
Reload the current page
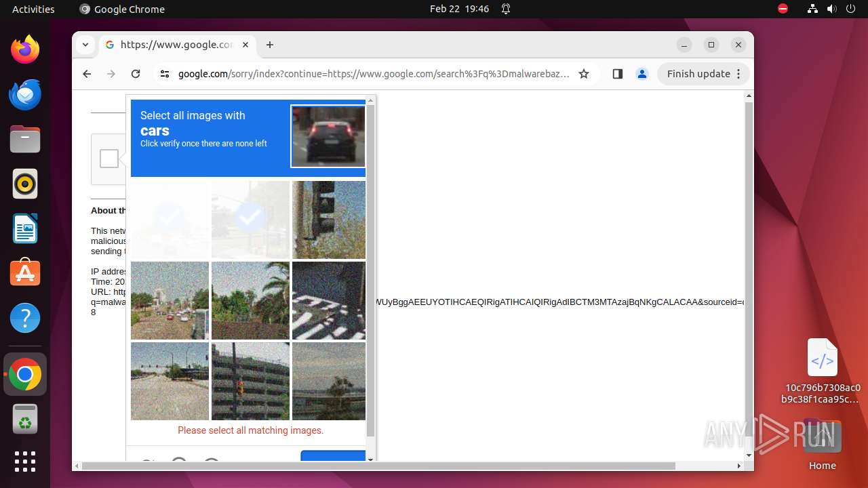[x=136, y=74]
